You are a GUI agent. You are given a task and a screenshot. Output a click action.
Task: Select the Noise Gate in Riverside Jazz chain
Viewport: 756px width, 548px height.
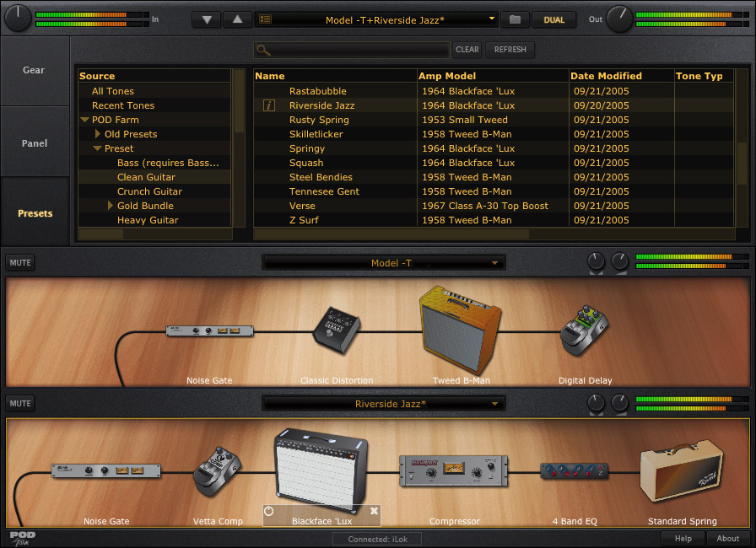pos(106,470)
